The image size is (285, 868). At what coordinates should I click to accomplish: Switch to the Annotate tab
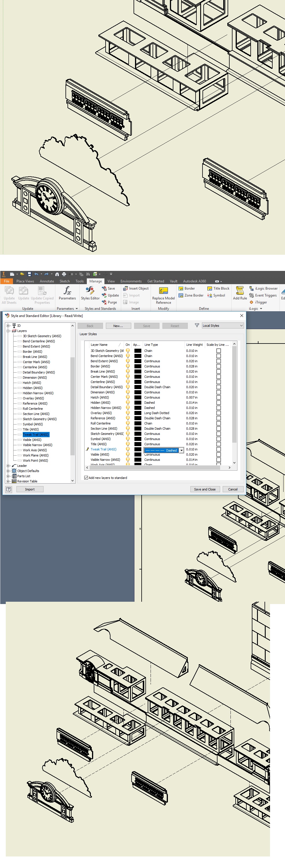point(47,281)
